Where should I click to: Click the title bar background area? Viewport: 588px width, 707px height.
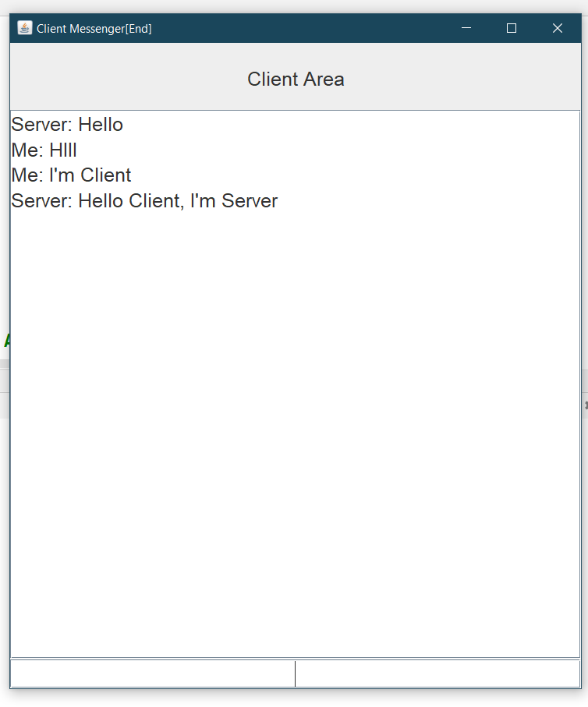(x=312, y=28)
